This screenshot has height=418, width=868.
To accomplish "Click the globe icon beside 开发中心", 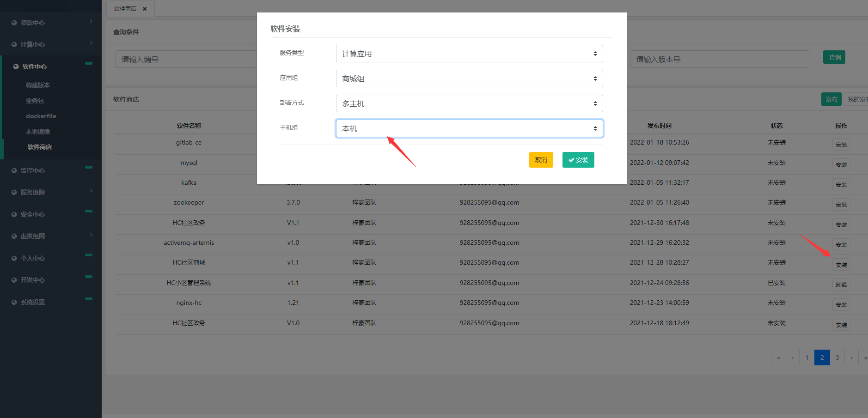I will point(14,280).
